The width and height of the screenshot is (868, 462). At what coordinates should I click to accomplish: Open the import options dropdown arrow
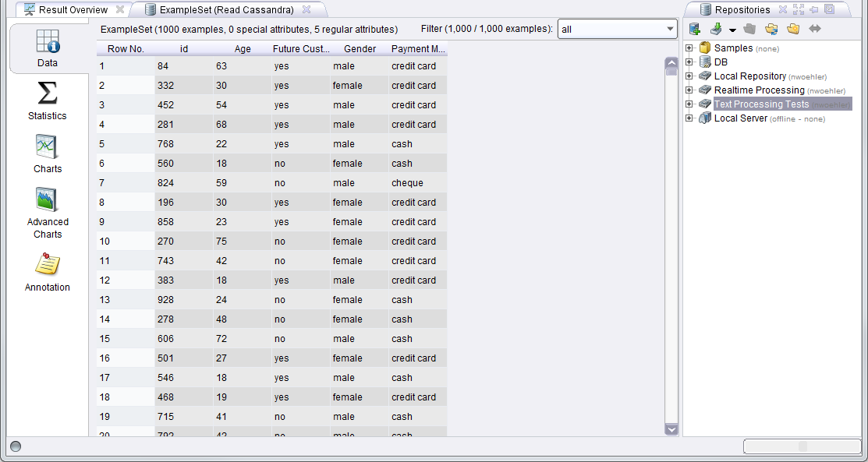click(732, 30)
